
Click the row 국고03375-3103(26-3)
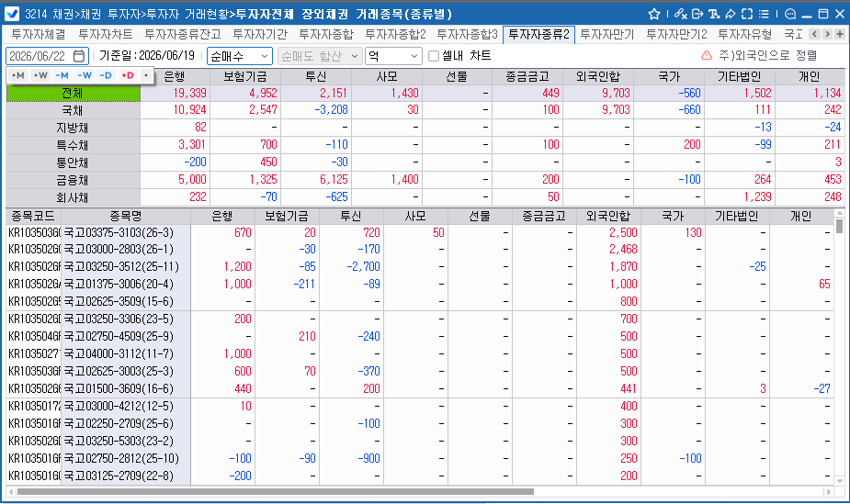[418, 233]
